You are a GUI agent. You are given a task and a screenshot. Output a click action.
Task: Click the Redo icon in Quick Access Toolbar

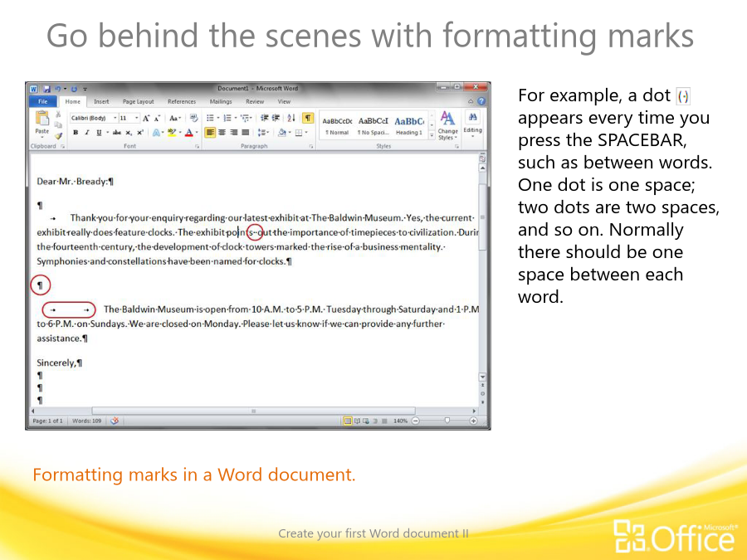pyautogui.click(x=75, y=89)
